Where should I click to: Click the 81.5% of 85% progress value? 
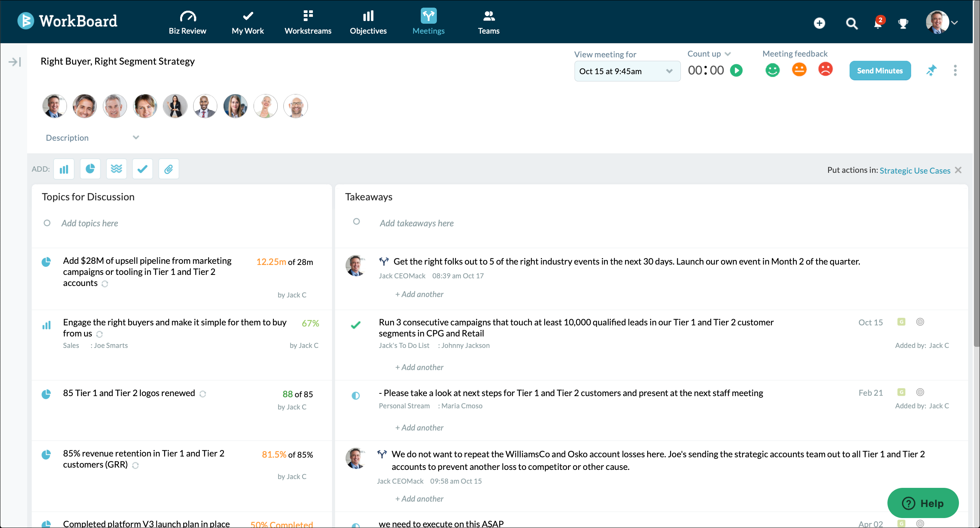[x=287, y=455]
